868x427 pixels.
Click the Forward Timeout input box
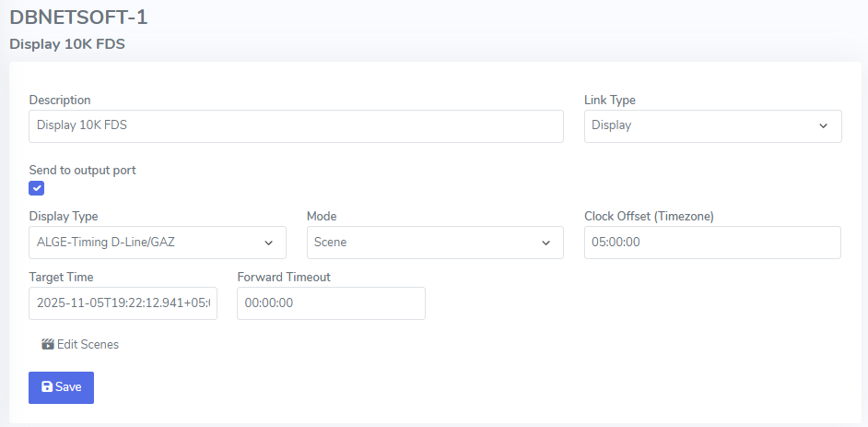point(331,303)
